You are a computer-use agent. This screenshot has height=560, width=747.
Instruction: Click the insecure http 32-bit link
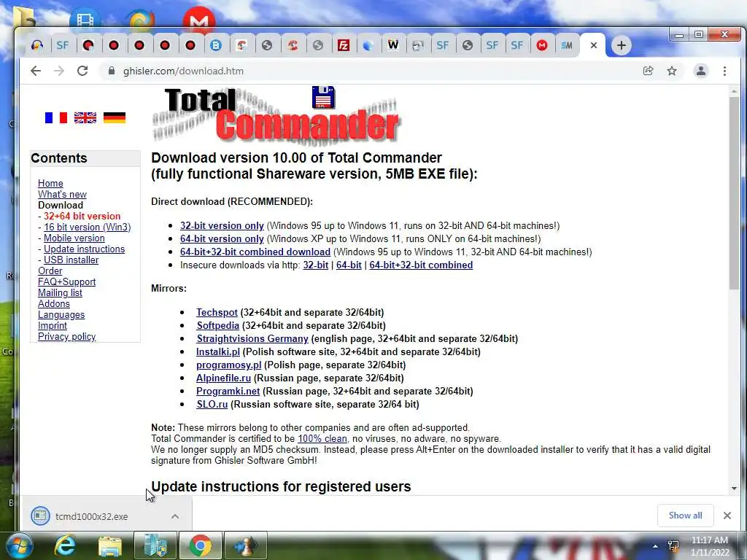pos(315,265)
